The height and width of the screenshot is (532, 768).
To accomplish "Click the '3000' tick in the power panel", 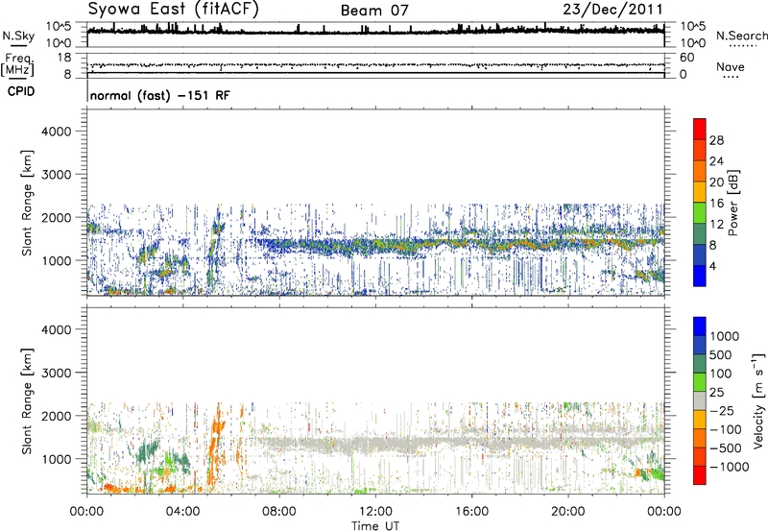I will [x=56, y=175].
